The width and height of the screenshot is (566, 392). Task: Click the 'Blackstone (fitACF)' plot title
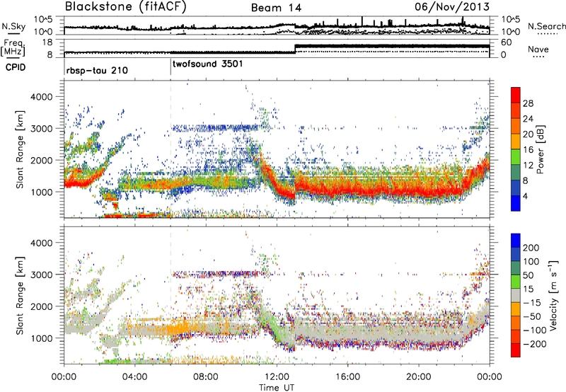126,7
